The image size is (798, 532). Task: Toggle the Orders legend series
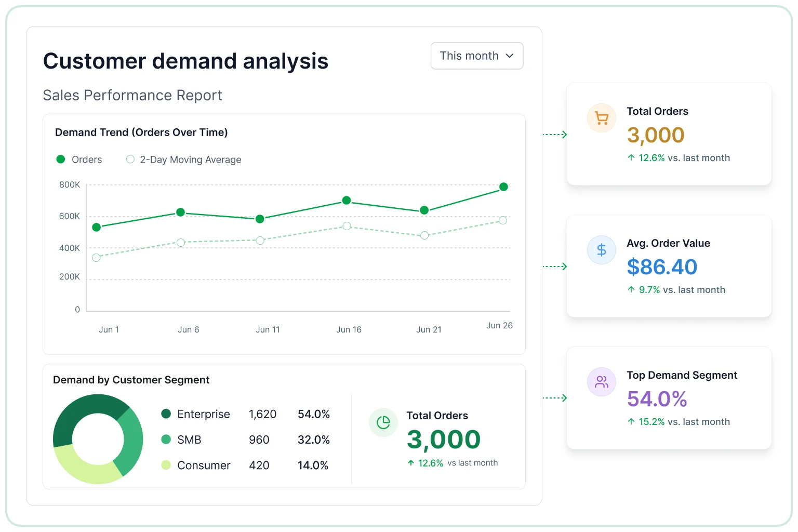coord(79,159)
